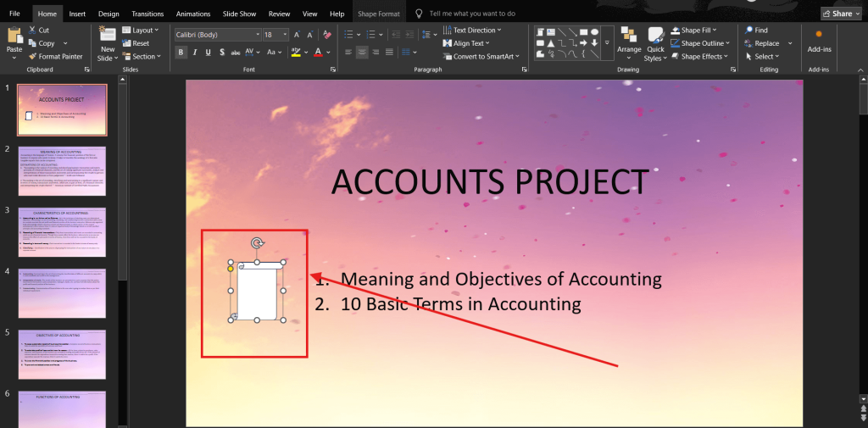The width and height of the screenshot is (868, 428).
Task: Align text right
Action: 376,52
